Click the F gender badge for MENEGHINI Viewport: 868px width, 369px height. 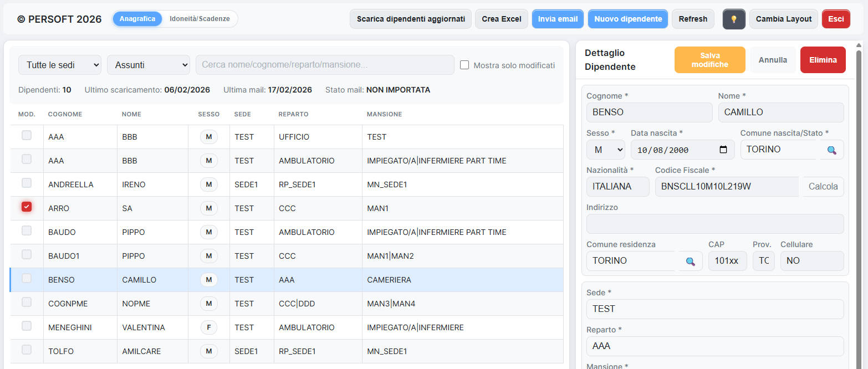pos(208,327)
